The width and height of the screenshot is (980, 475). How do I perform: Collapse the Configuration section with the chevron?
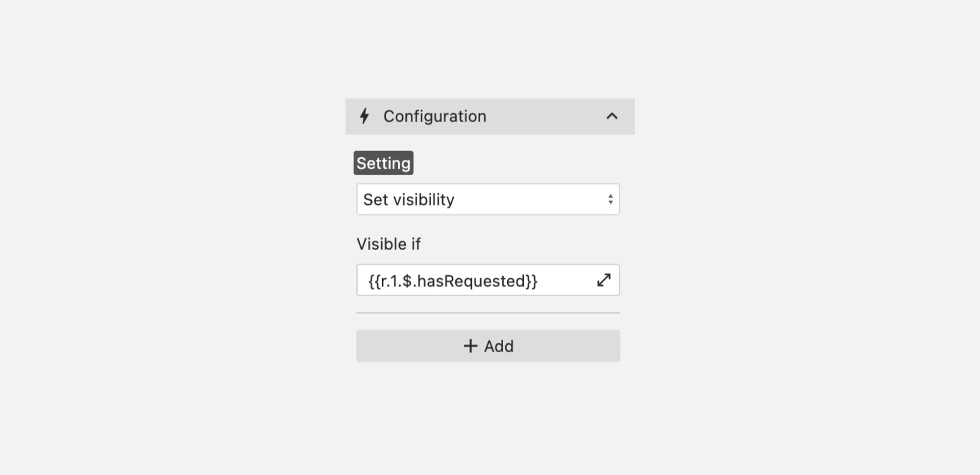[x=612, y=116]
